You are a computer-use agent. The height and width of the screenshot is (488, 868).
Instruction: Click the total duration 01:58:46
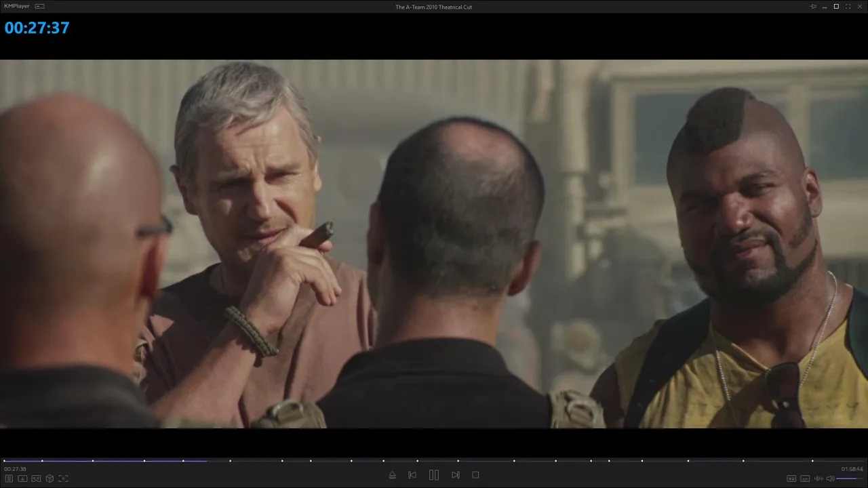pyautogui.click(x=852, y=469)
